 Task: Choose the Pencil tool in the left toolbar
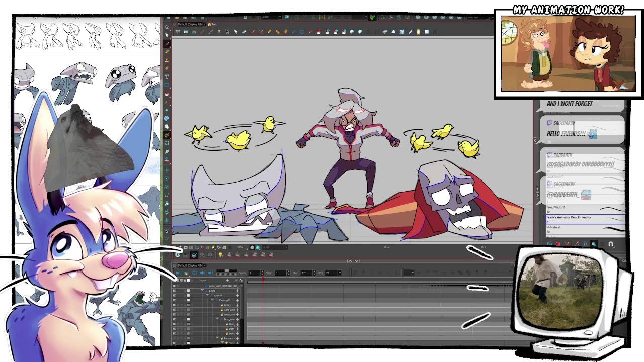tap(167, 51)
